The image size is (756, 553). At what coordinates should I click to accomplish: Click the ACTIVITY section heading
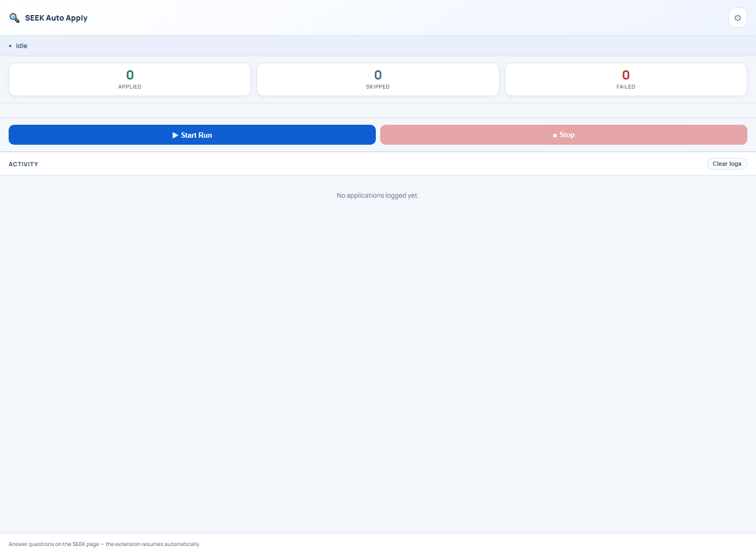pos(23,164)
